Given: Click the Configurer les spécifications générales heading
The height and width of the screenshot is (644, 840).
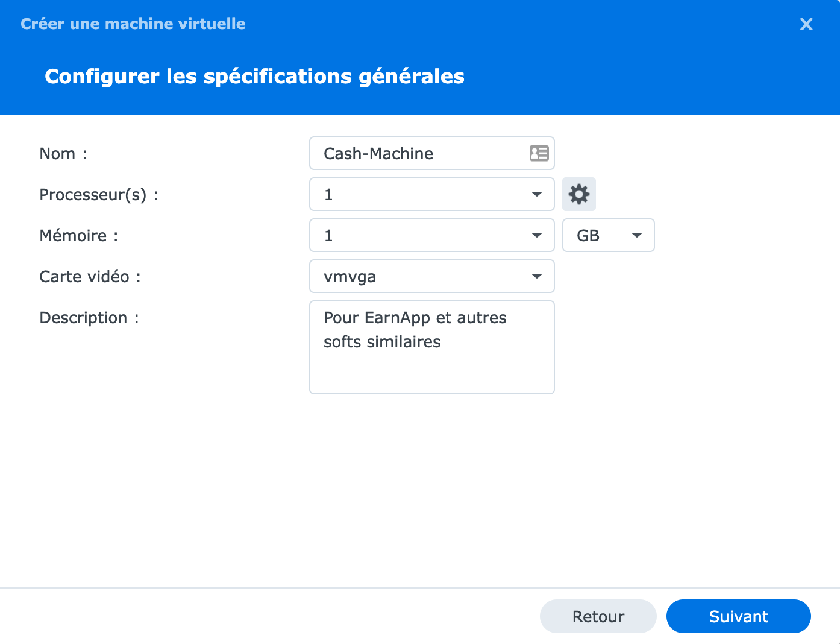Looking at the screenshot, I should [254, 77].
